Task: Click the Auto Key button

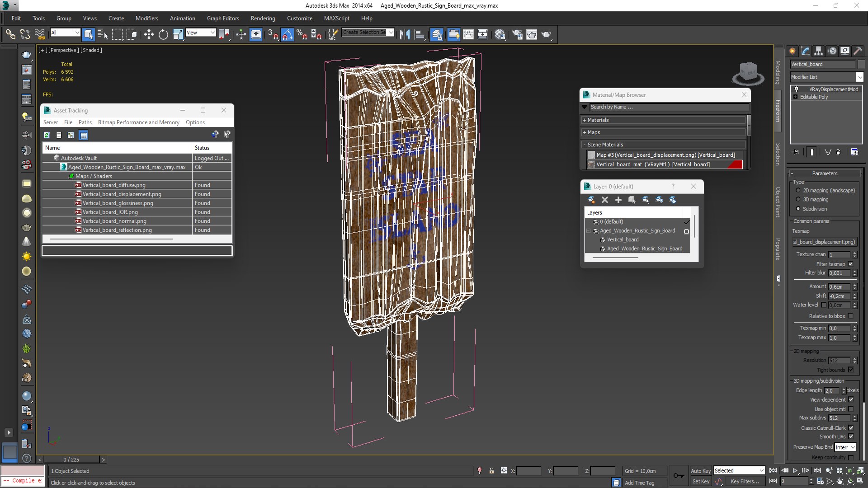Action: [700, 471]
